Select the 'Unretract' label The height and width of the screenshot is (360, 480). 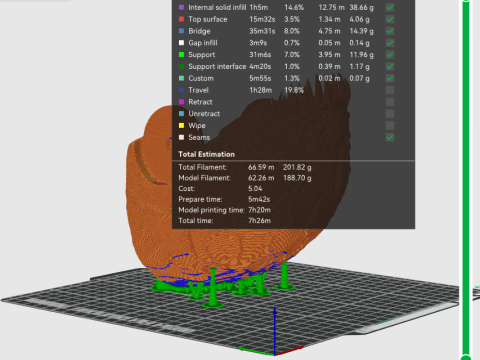(204, 114)
